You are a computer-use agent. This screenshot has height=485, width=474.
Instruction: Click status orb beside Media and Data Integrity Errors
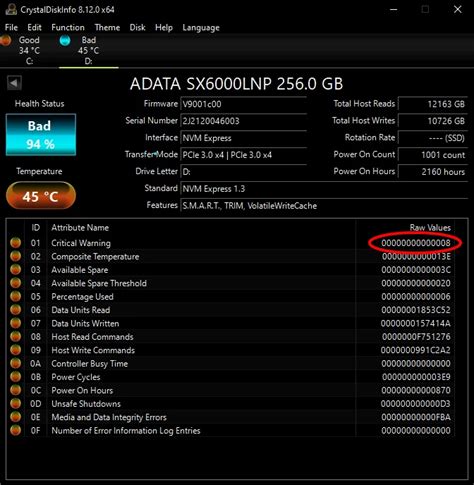[15, 417]
